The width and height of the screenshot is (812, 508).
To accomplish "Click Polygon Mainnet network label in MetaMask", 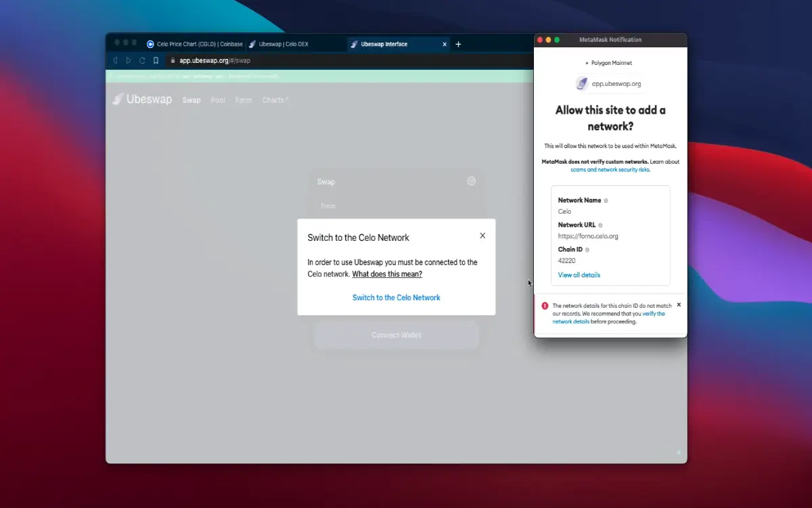I will (x=612, y=63).
